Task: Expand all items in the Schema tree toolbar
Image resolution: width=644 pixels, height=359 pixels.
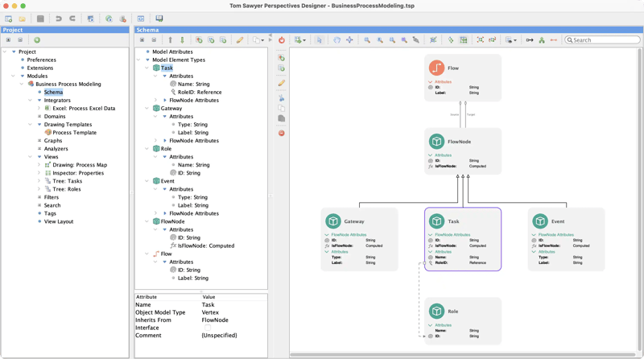Action: [x=142, y=40]
